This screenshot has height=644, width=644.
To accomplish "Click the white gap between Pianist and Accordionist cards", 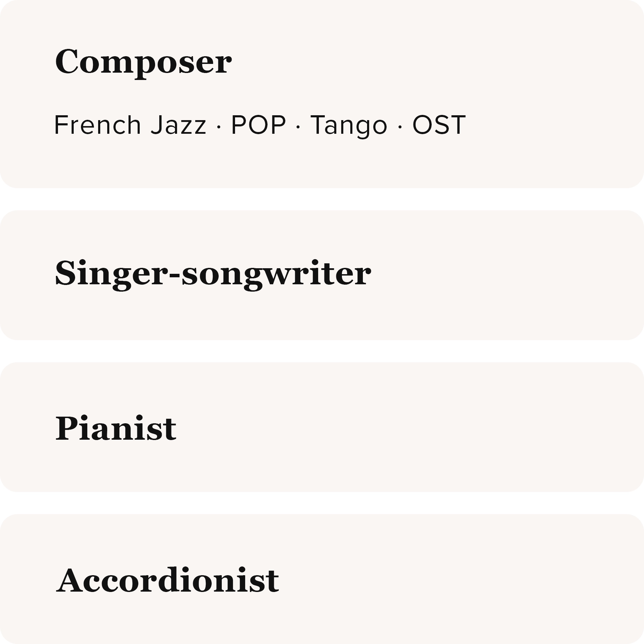I will [x=322, y=503].
